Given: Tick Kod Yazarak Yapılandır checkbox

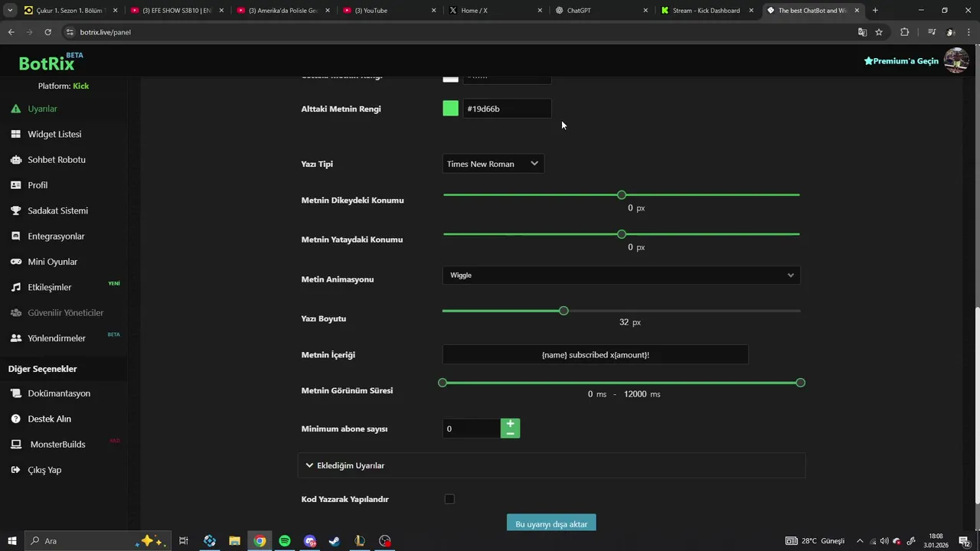Looking at the screenshot, I should 449,499.
